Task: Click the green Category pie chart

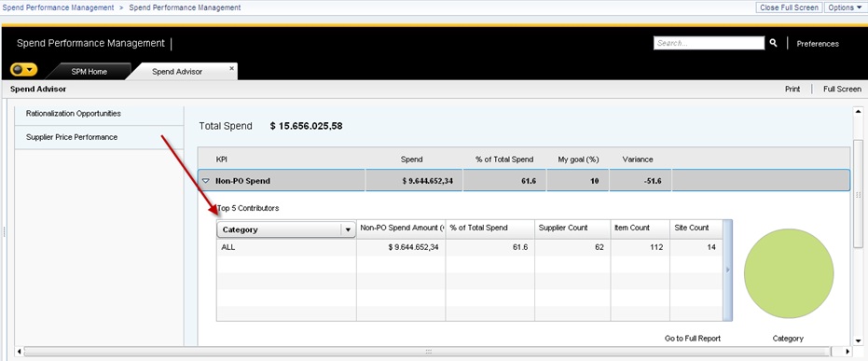Action: click(x=789, y=273)
